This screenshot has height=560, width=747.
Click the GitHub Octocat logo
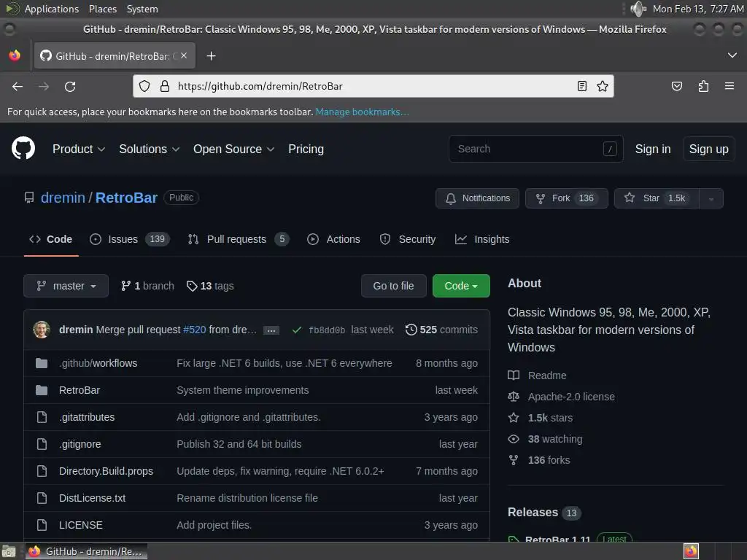(23, 148)
